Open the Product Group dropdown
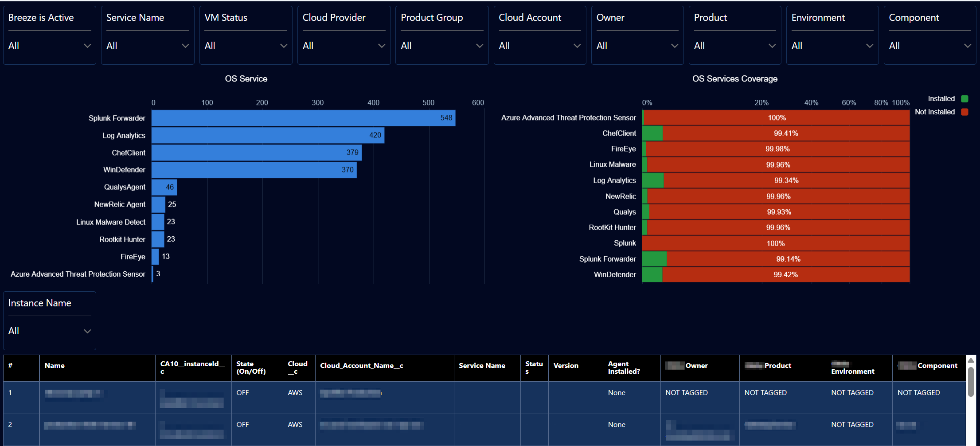This screenshot has height=446, width=980. click(x=441, y=46)
